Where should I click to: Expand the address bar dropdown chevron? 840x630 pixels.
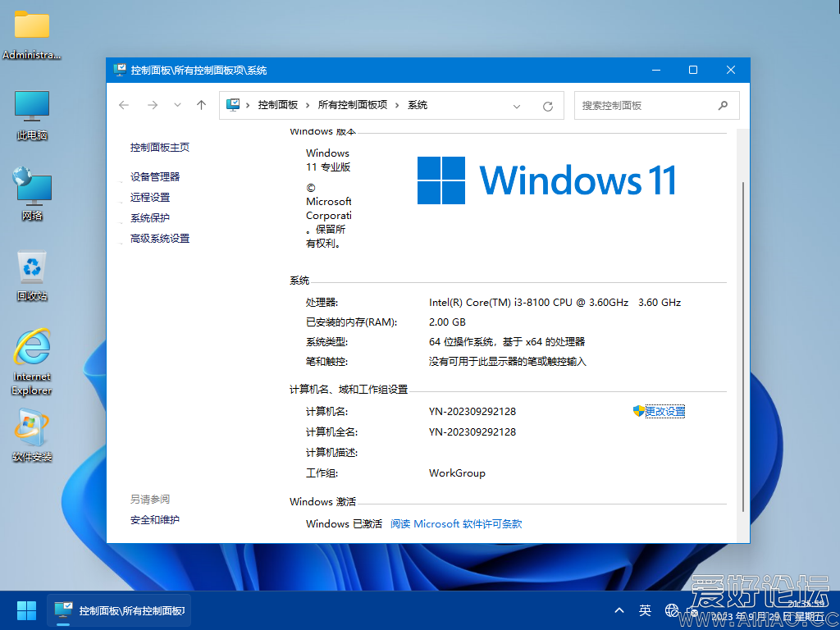517,105
